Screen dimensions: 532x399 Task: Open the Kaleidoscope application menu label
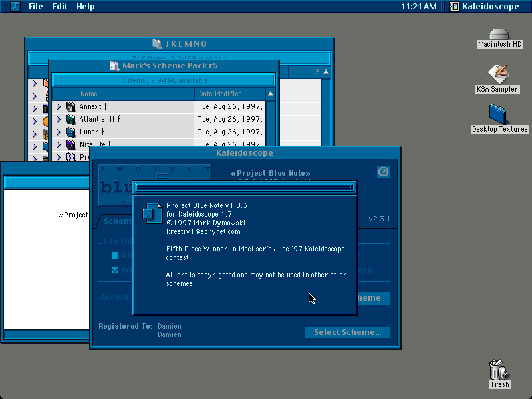tap(491, 7)
